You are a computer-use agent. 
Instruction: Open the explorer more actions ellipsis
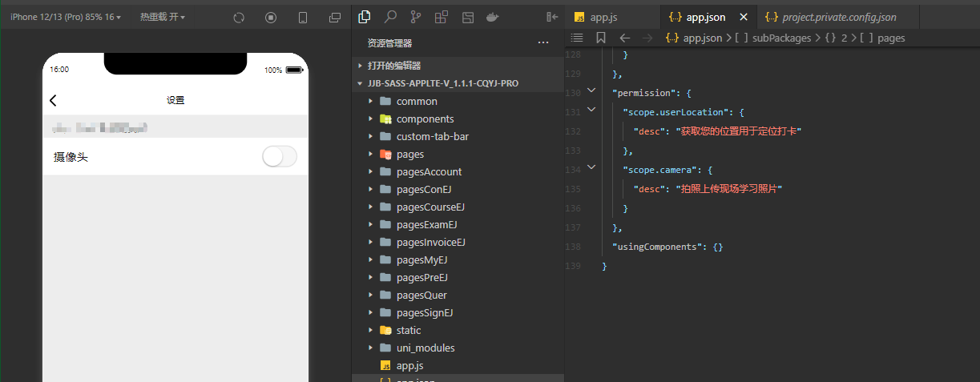(543, 42)
